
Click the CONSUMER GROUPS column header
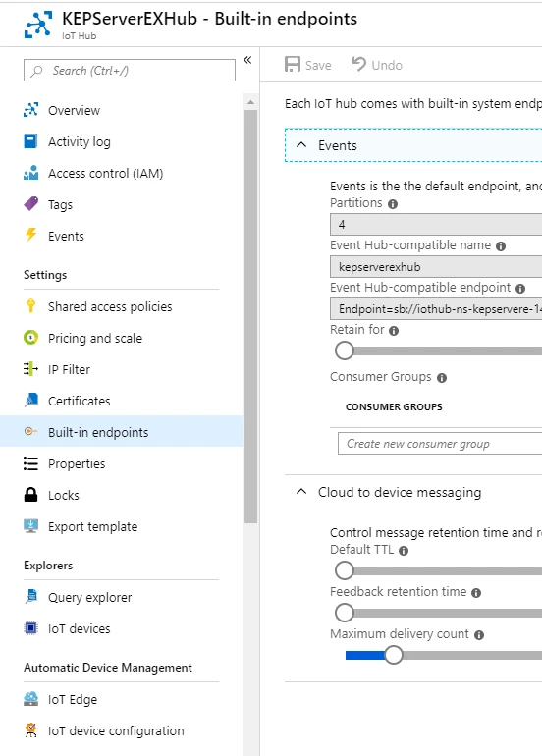click(394, 406)
